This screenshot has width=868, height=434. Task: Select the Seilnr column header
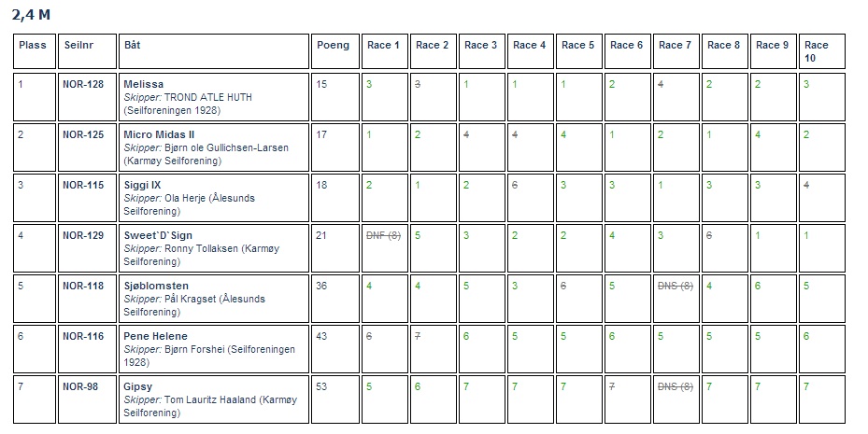coord(79,46)
